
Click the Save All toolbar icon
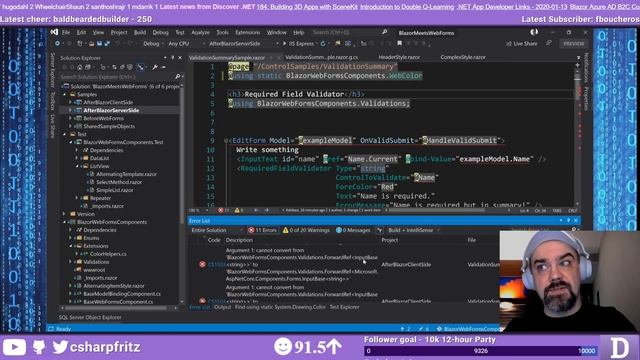click(x=107, y=44)
